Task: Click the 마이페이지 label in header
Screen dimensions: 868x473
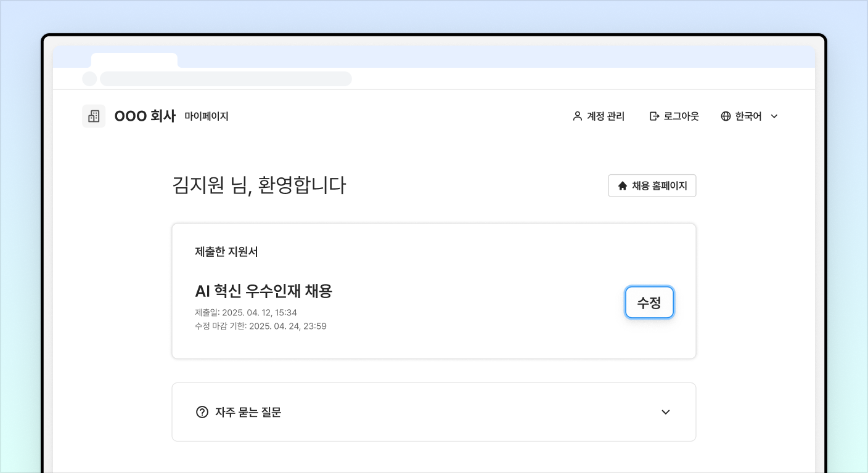Action: tap(207, 116)
